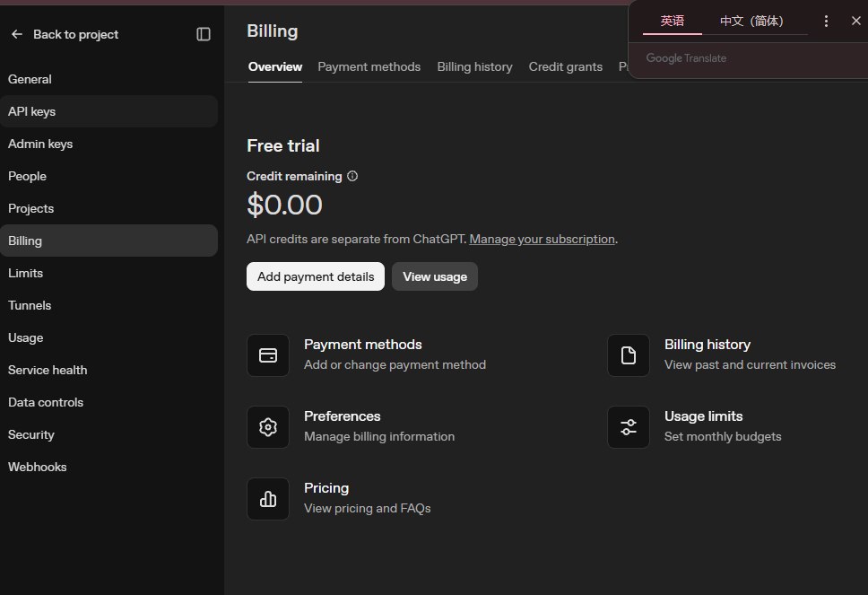This screenshot has width=868, height=595.
Task: Click the Usage limits card title
Action: coord(704,416)
